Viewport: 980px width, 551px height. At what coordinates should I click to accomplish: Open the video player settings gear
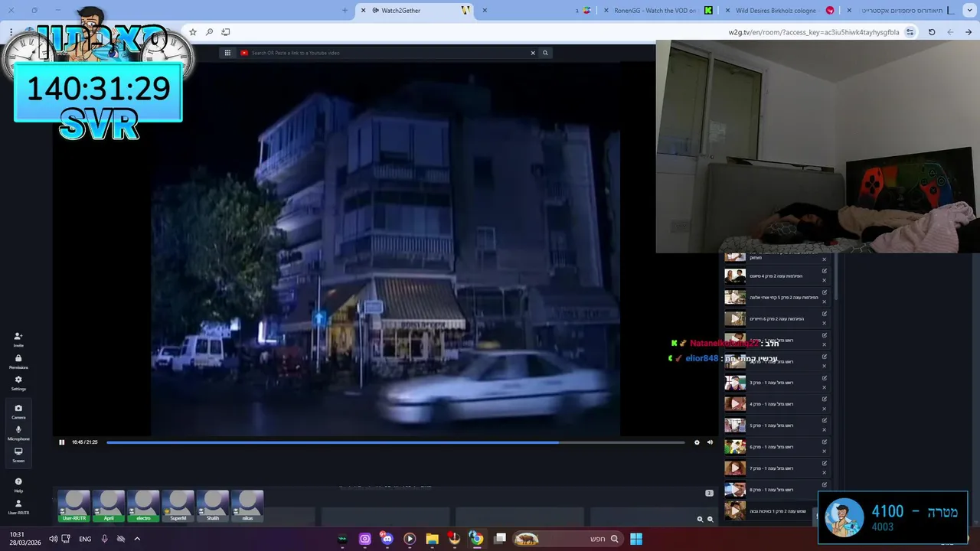[697, 442]
